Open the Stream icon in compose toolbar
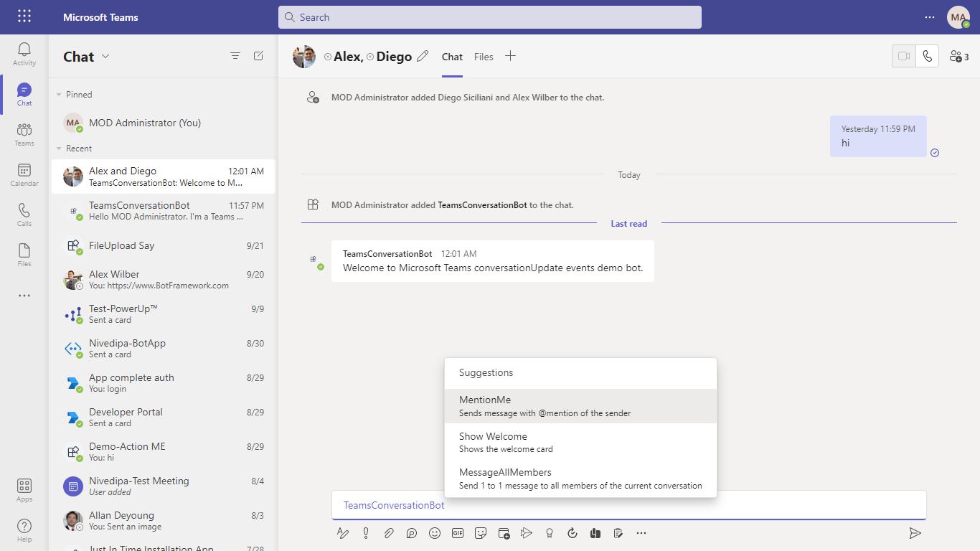980x551 pixels. coord(527,533)
